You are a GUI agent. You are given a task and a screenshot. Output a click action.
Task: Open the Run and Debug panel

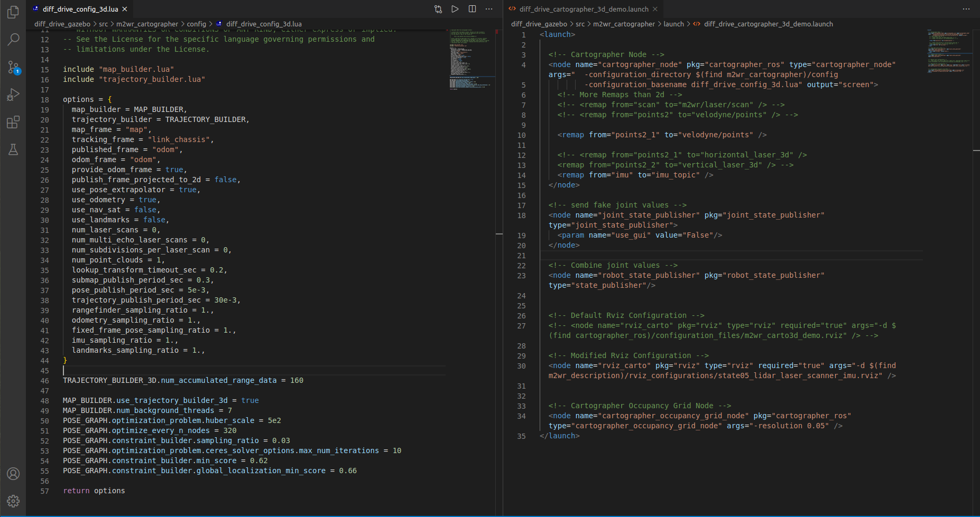(x=13, y=95)
